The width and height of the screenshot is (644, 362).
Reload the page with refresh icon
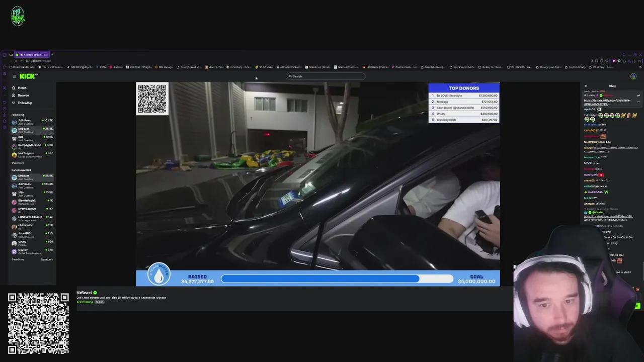[x=21, y=61]
